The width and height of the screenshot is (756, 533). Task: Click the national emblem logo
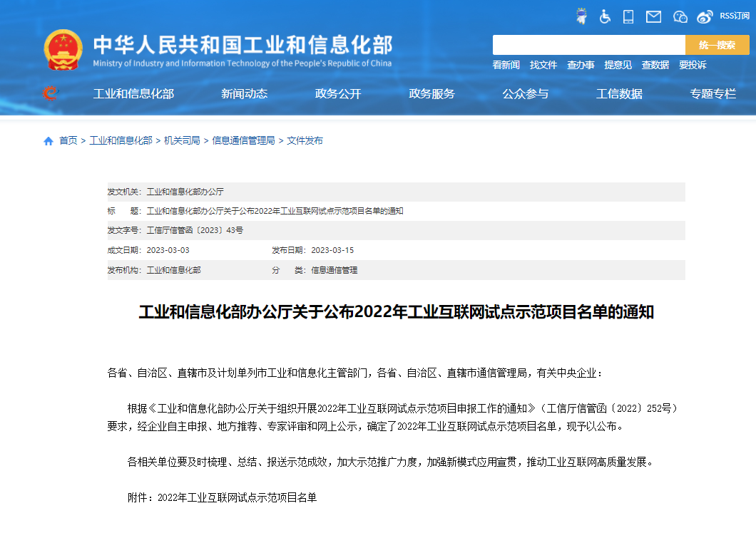pyautogui.click(x=63, y=49)
